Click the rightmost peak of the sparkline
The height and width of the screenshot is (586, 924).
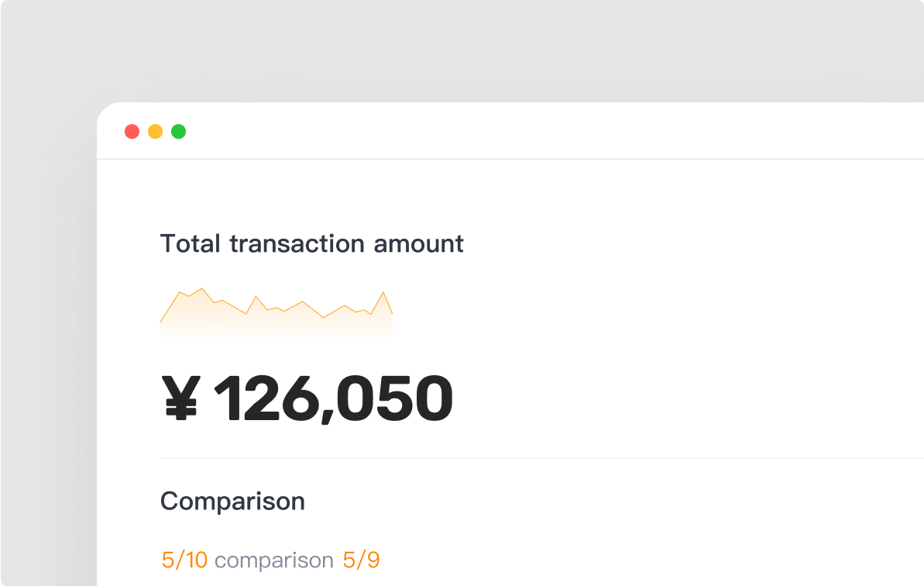[x=383, y=293]
